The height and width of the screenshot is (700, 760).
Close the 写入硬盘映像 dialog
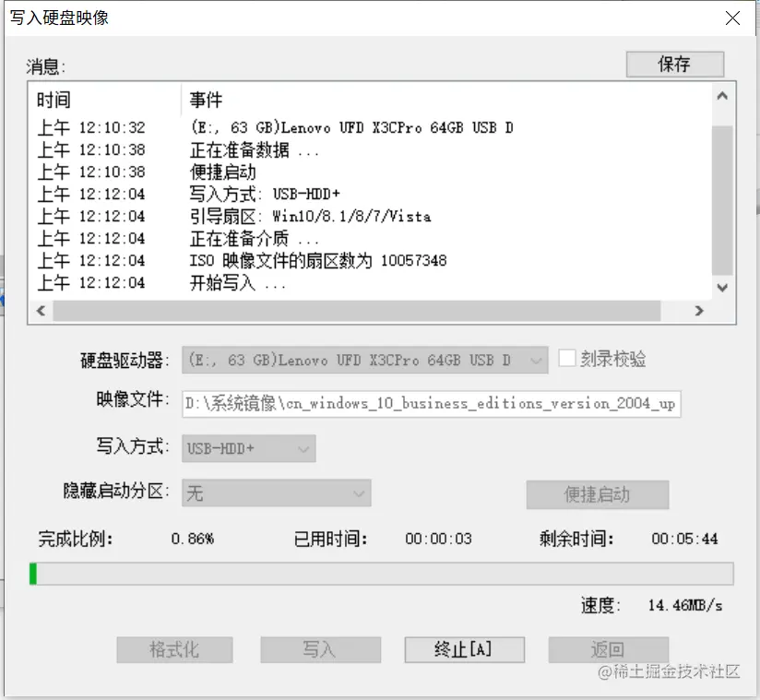click(x=732, y=18)
